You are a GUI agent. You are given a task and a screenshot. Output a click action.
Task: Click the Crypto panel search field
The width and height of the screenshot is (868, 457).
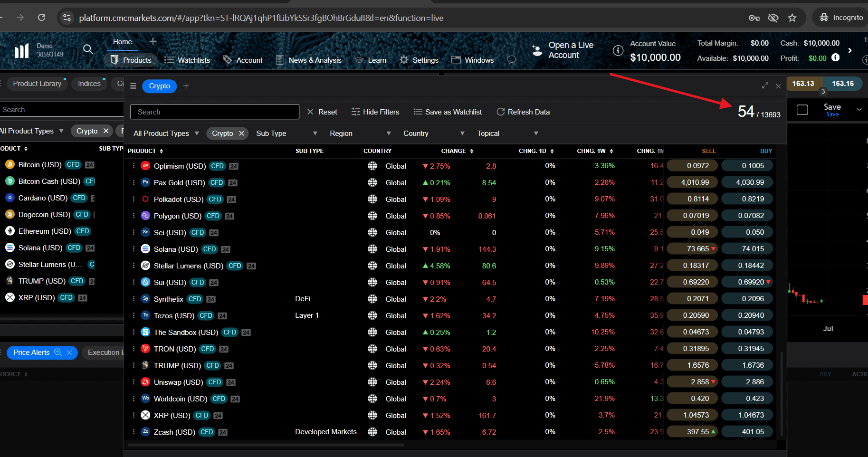pos(215,112)
